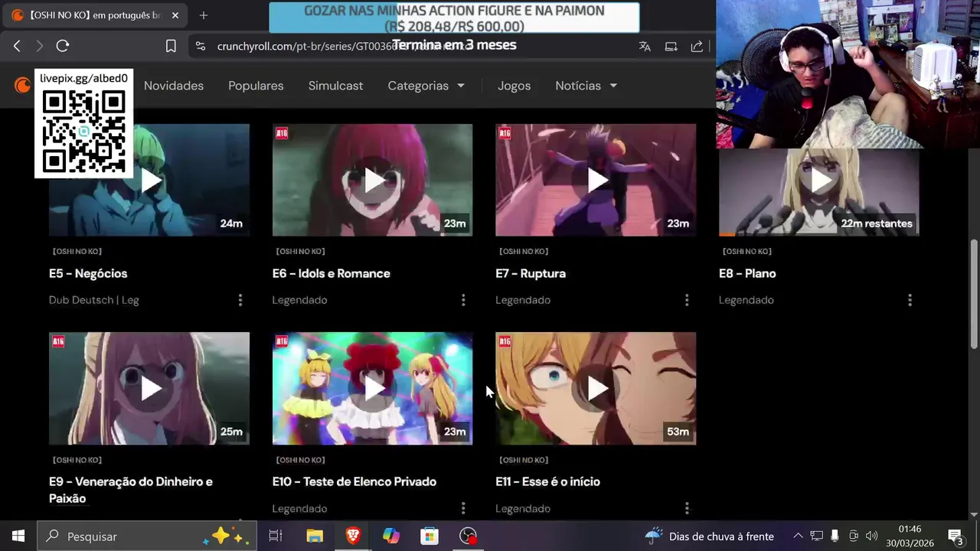Open episode title E6 – Idols e Romance
This screenshot has width=980, height=551.
332,273
